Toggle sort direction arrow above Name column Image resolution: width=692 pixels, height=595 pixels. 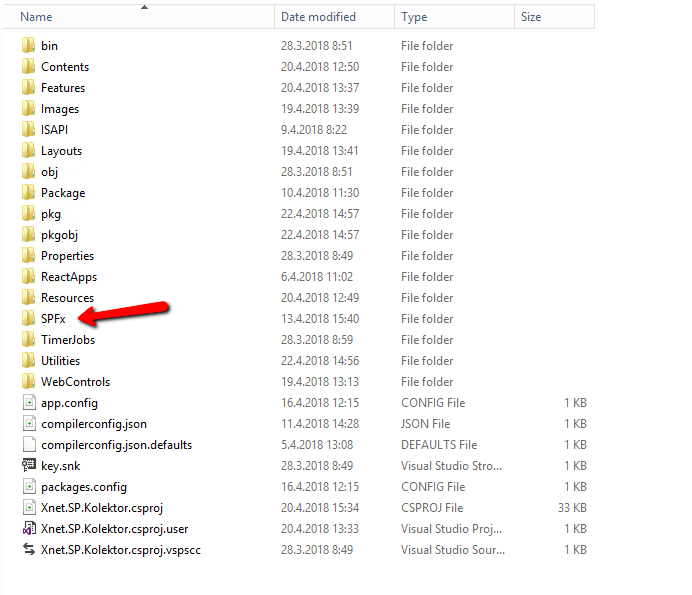[145, 7]
